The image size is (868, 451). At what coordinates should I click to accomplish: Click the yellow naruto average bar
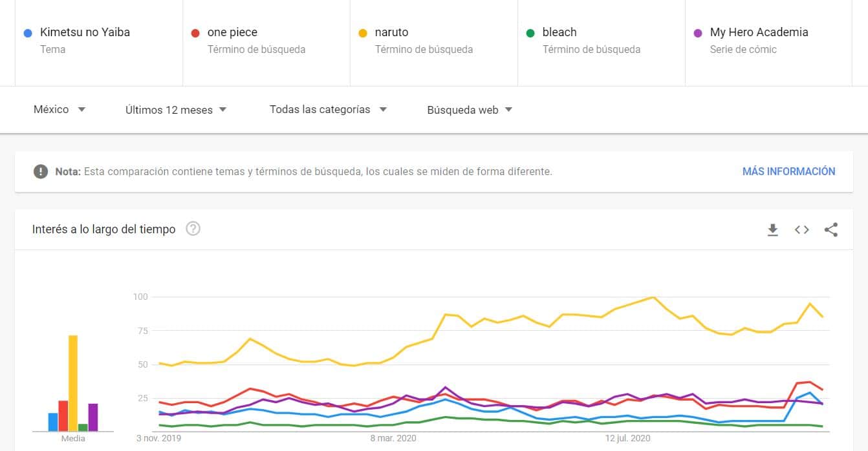coord(73,383)
